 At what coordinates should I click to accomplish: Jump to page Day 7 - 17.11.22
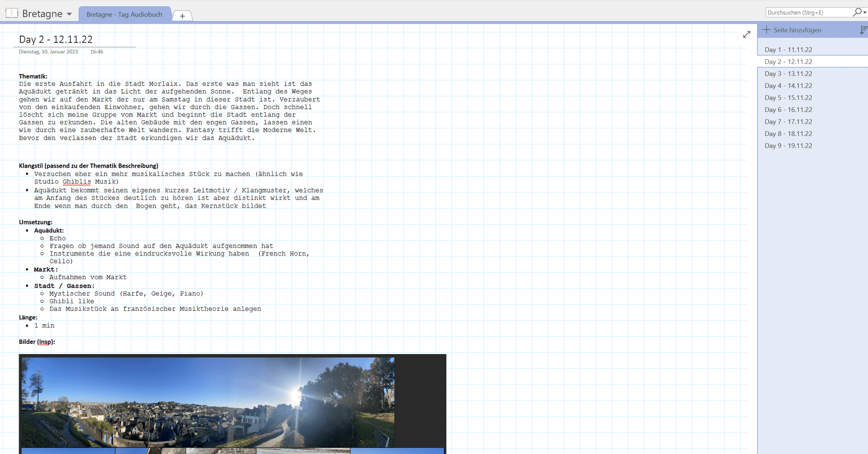tap(788, 122)
